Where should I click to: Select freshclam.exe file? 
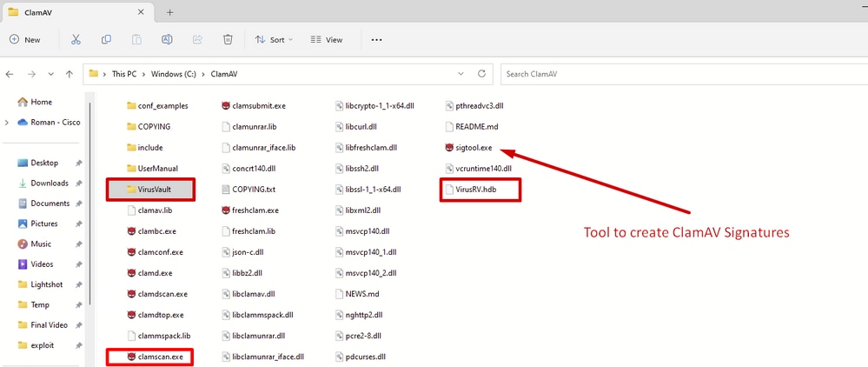click(x=249, y=210)
